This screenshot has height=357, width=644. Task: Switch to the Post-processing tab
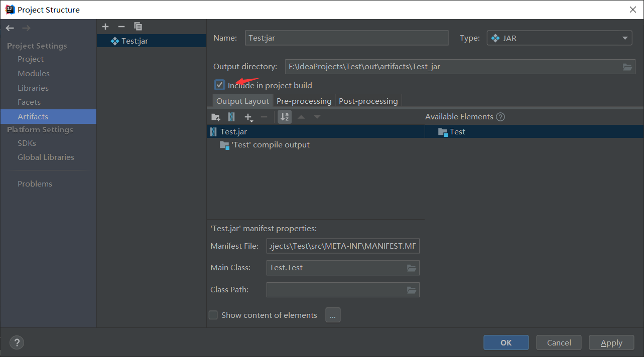pyautogui.click(x=368, y=101)
